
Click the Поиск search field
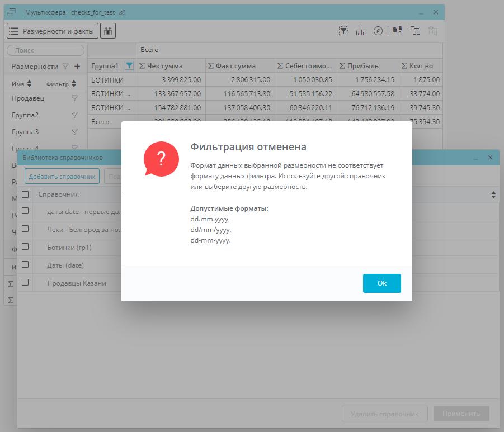(x=45, y=50)
